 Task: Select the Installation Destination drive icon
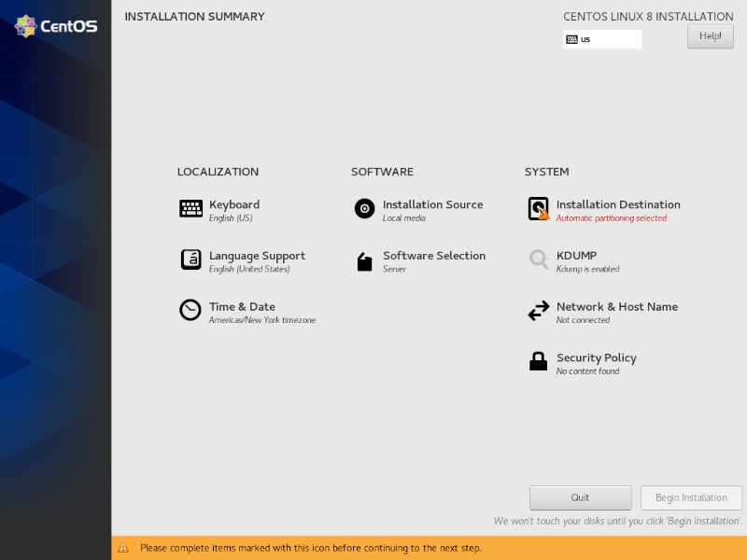[x=537, y=207]
